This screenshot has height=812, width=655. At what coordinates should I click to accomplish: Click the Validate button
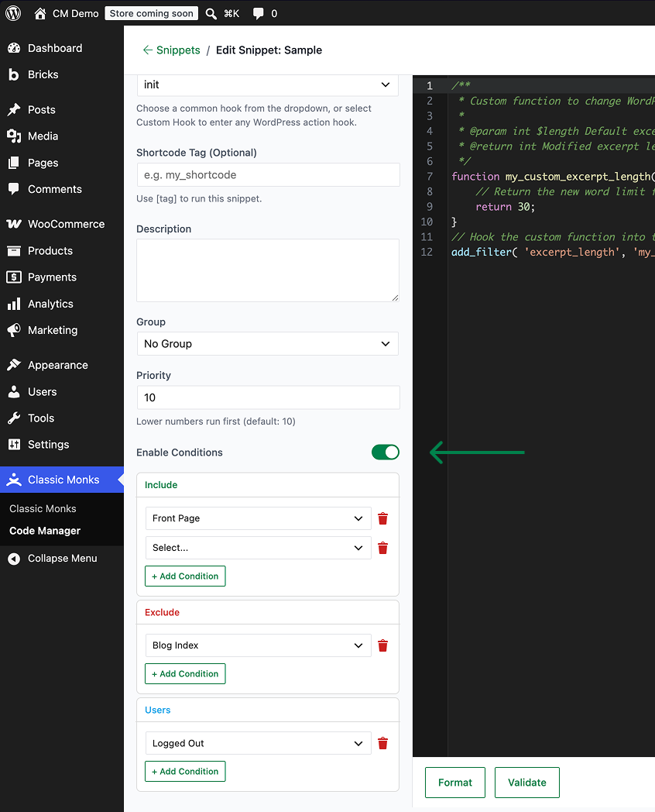click(527, 783)
